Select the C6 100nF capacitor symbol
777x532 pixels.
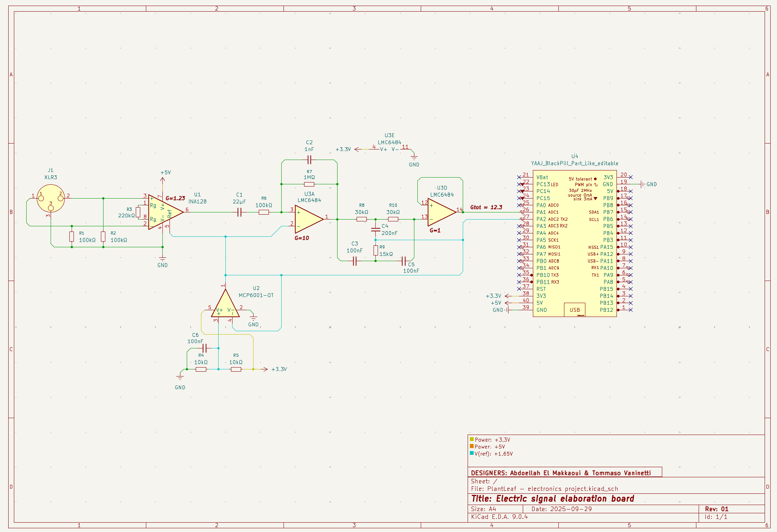[204, 348]
